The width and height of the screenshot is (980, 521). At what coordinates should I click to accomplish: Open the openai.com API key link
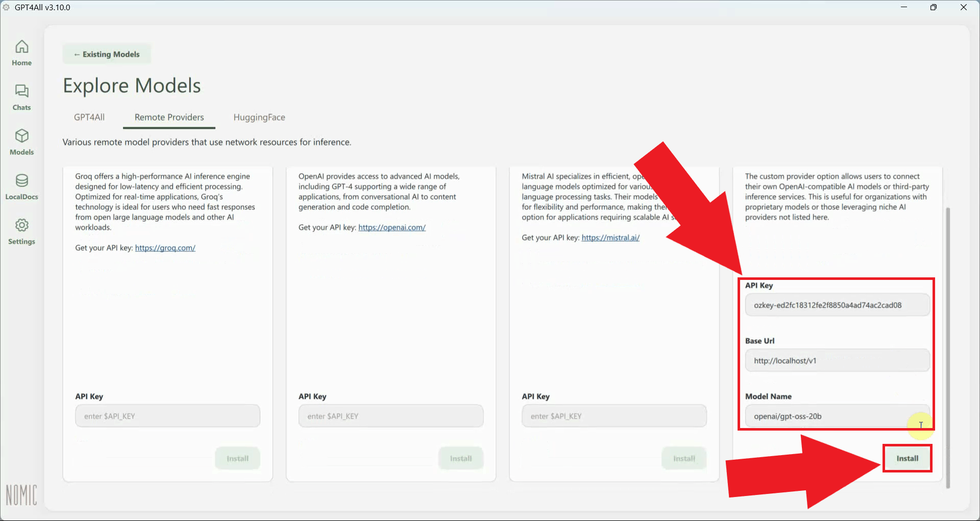(392, 227)
